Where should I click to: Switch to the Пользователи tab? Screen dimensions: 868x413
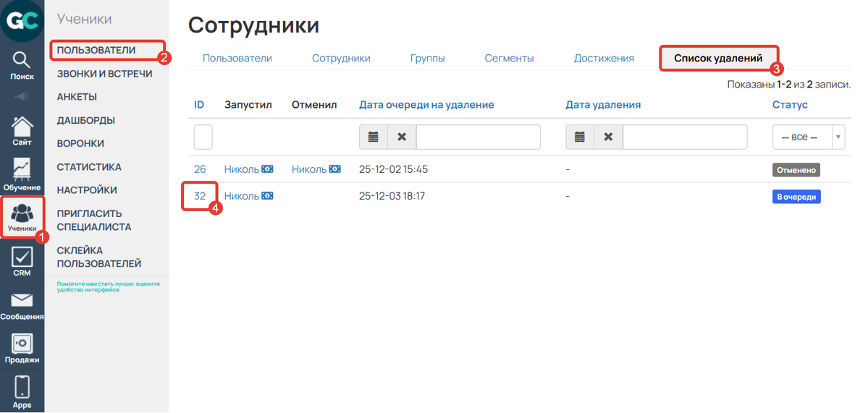(237, 58)
